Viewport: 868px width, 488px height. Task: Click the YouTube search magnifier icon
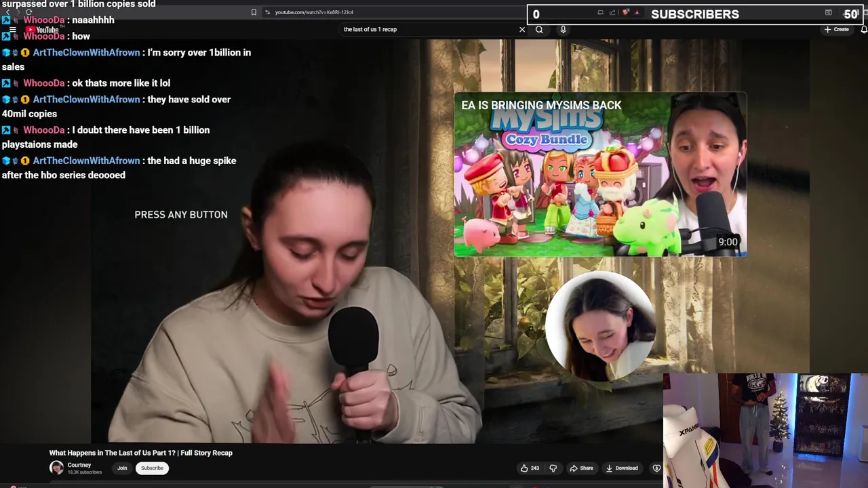pos(539,29)
